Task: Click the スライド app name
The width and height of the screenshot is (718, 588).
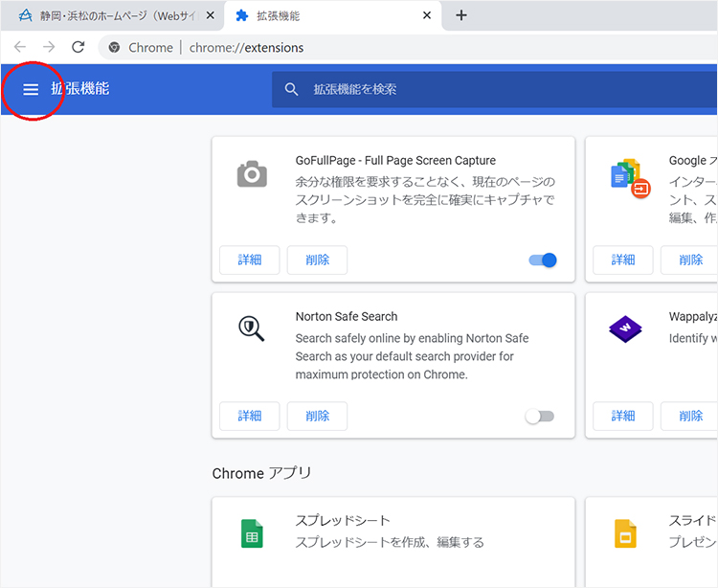Action: 692,521
